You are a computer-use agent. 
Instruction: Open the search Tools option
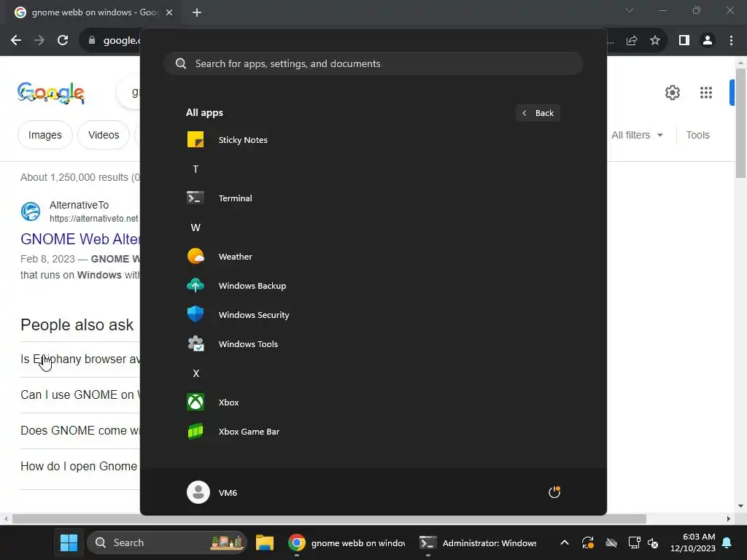point(697,135)
